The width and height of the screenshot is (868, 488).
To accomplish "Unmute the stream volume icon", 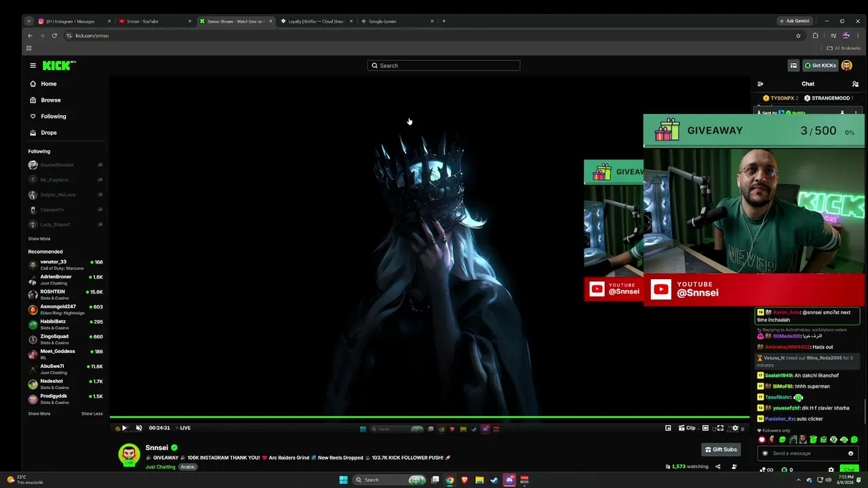I will 139,428.
